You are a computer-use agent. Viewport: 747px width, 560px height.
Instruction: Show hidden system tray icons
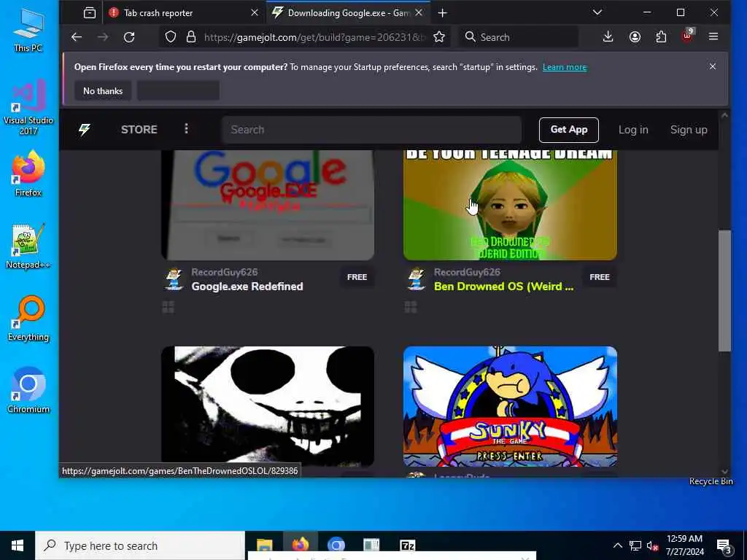tap(617, 545)
